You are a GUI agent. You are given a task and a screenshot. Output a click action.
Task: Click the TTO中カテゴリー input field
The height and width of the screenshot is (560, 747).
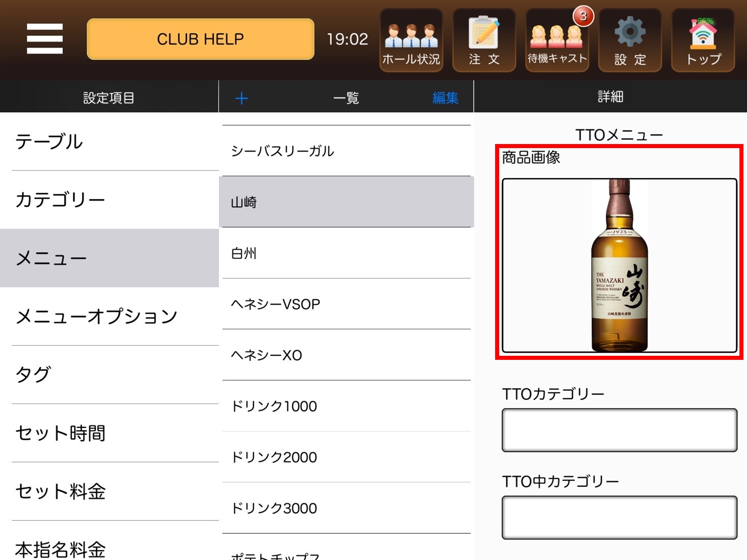click(619, 518)
